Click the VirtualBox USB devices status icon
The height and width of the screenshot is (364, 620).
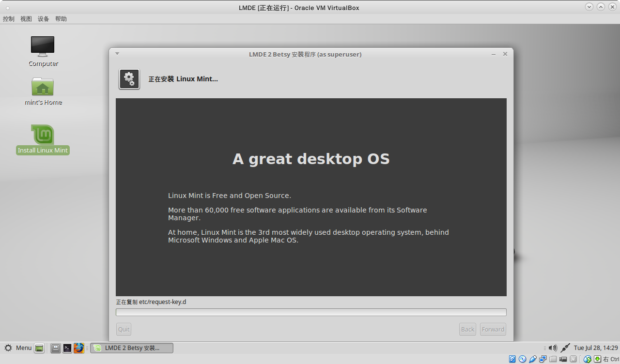pos(533,359)
